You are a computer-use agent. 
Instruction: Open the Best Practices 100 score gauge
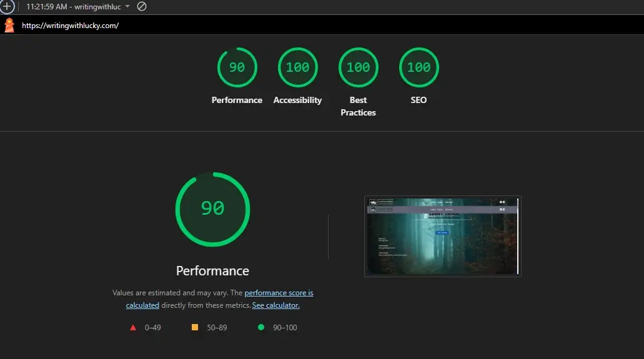point(358,67)
